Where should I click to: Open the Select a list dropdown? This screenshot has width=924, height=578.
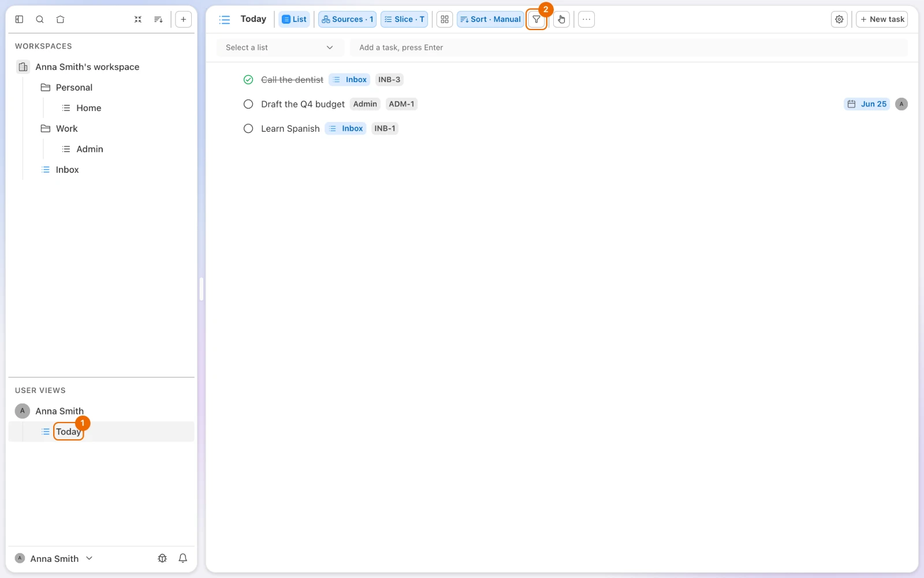click(280, 47)
